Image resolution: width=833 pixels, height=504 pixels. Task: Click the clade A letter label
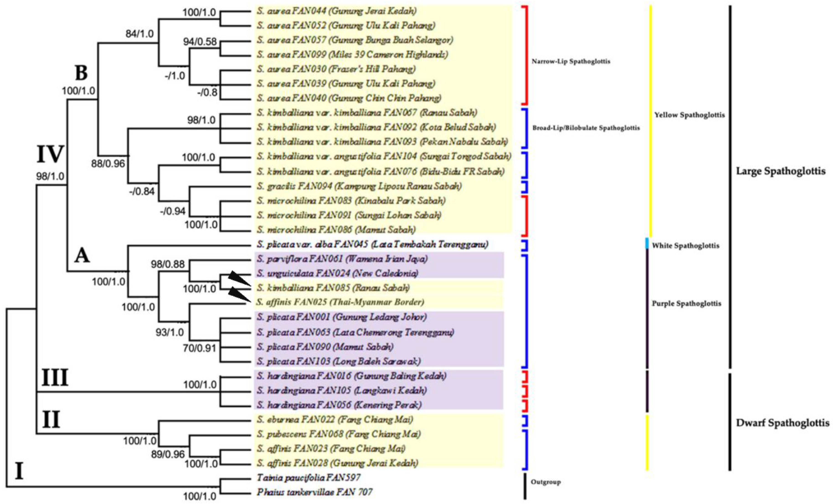[x=82, y=255]
